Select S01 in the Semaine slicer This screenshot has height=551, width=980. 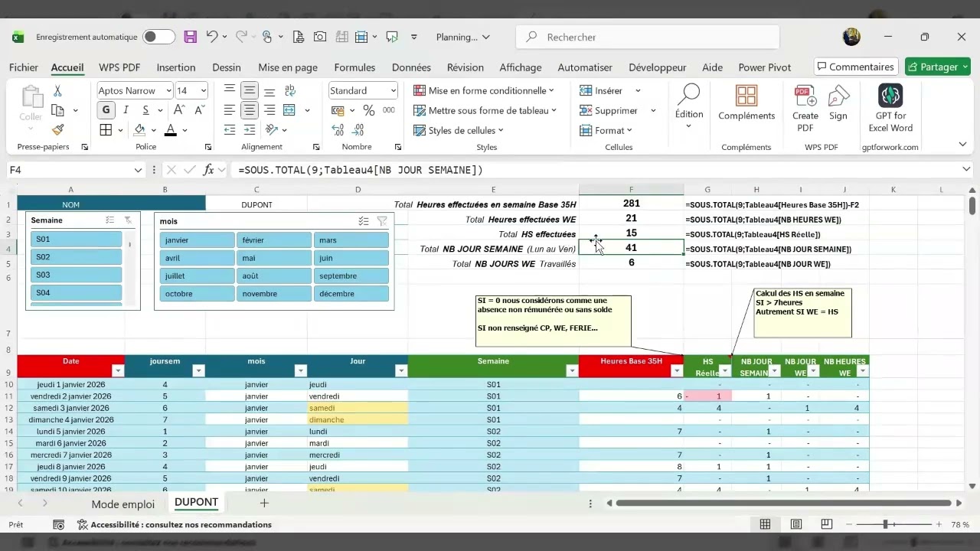77,240
